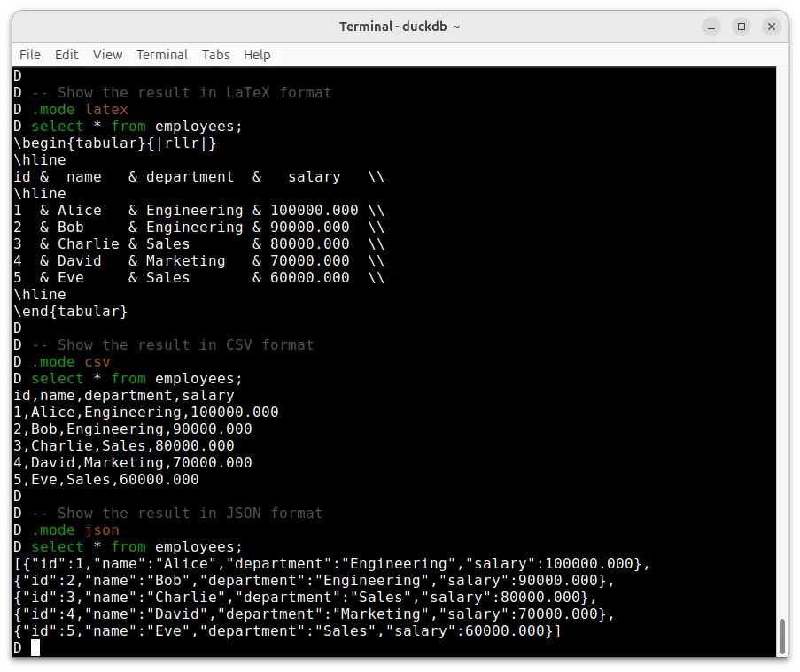The image size is (800, 672).
Task: Maximize the terminal window
Action: 742,27
